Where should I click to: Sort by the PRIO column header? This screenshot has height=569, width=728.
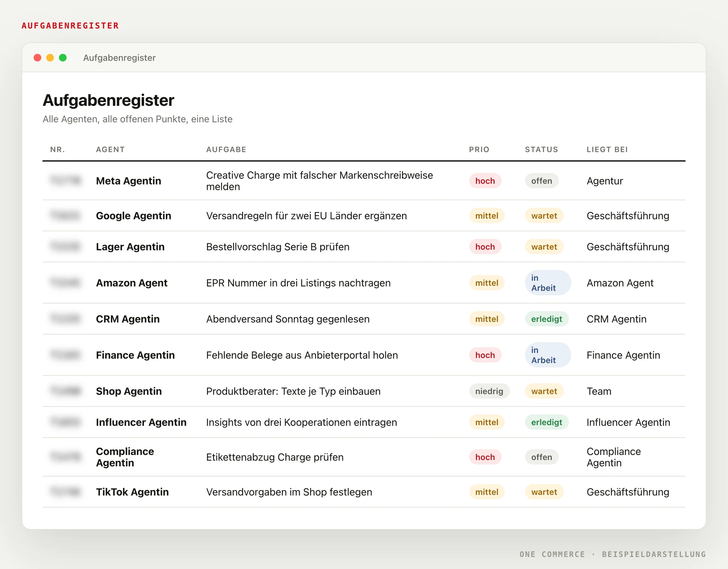479,150
